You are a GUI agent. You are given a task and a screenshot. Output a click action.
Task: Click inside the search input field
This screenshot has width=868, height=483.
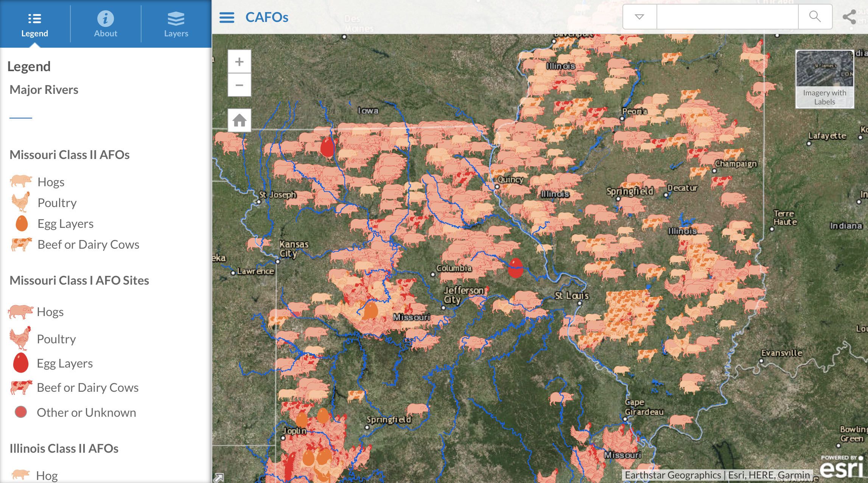(x=726, y=17)
